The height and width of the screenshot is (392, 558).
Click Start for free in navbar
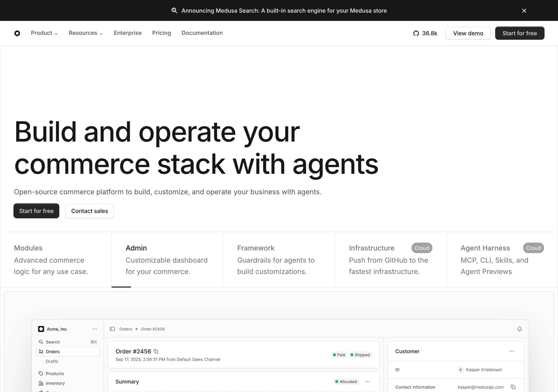click(x=520, y=33)
